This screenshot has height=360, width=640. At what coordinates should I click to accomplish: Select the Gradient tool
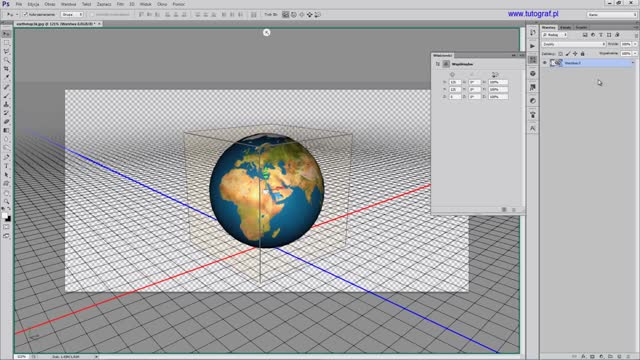click(6, 130)
